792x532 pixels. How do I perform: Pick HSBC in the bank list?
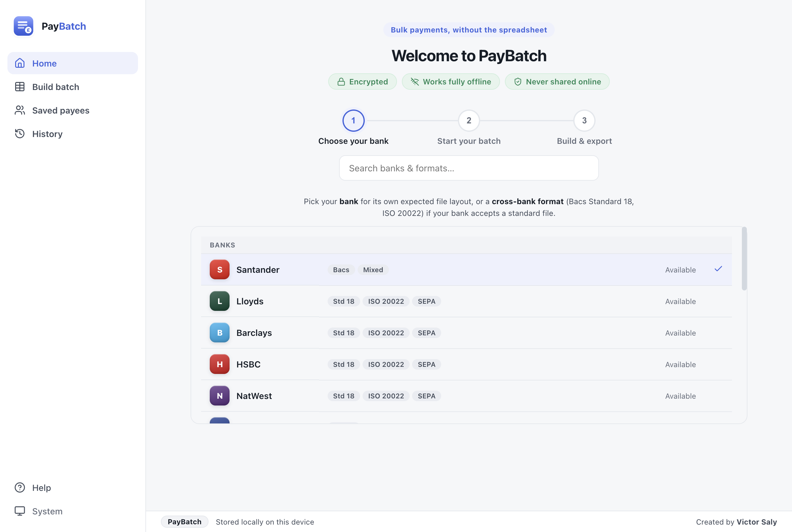coord(466,364)
